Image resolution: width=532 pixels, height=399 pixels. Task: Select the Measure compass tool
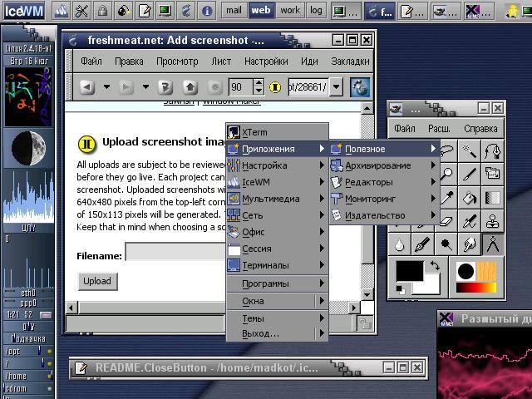493,244
